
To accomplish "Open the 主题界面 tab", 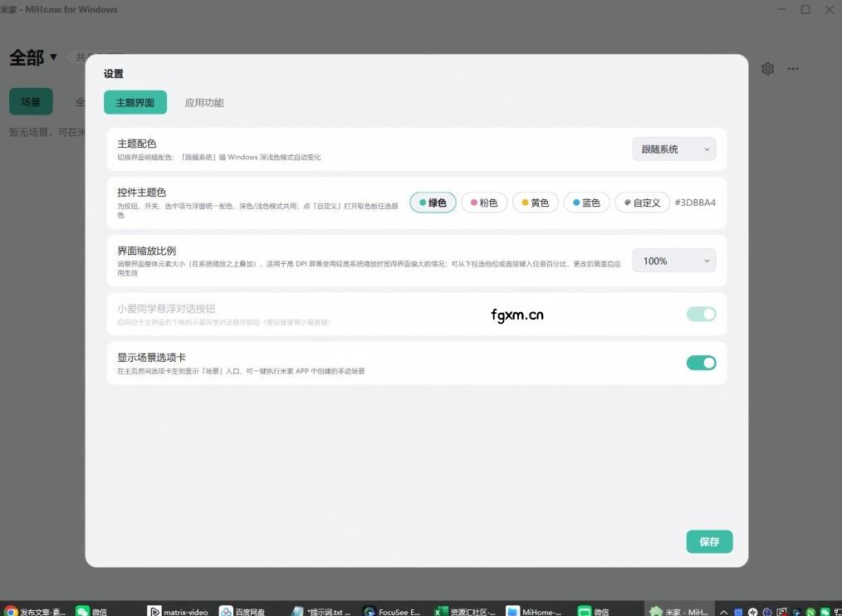I will [135, 102].
